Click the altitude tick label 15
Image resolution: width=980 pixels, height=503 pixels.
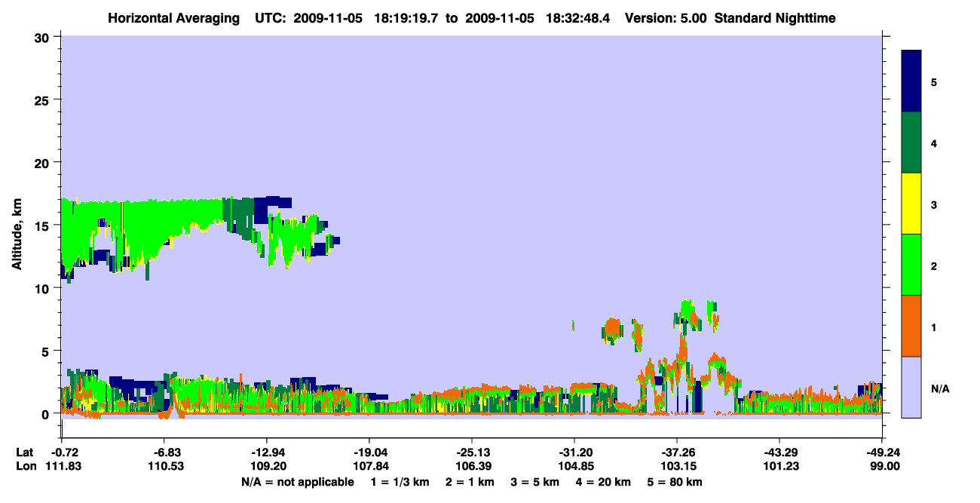pyautogui.click(x=44, y=225)
